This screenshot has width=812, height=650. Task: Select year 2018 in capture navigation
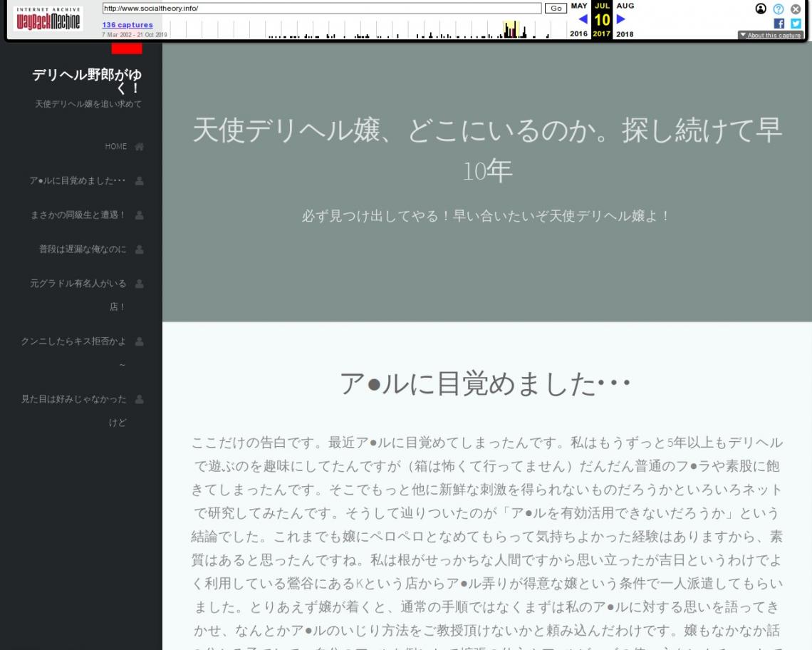pyautogui.click(x=625, y=34)
